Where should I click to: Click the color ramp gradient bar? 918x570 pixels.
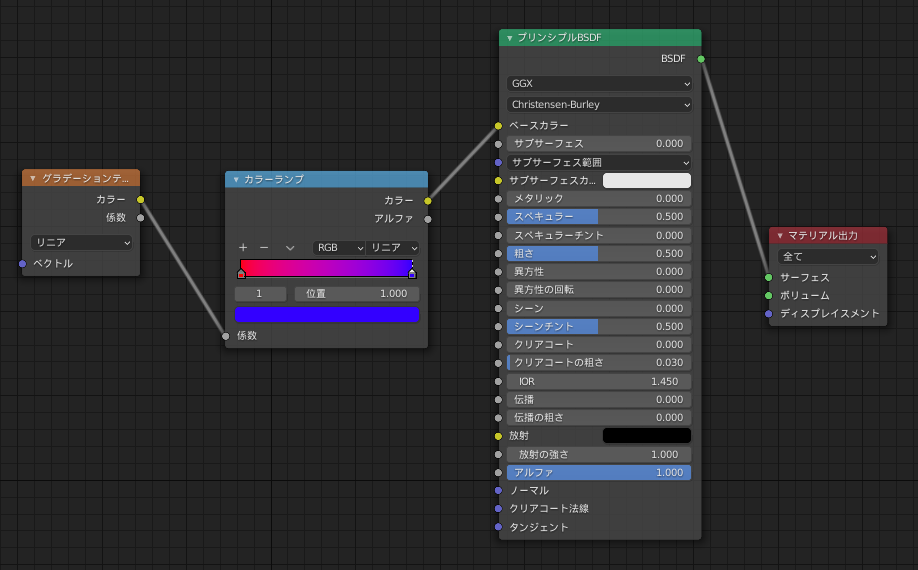coord(327,268)
